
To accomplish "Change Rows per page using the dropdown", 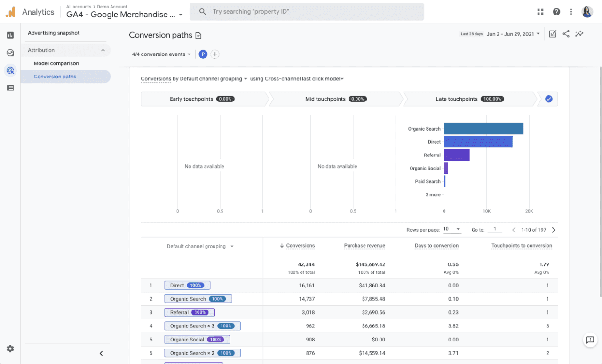I will [451, 229].
